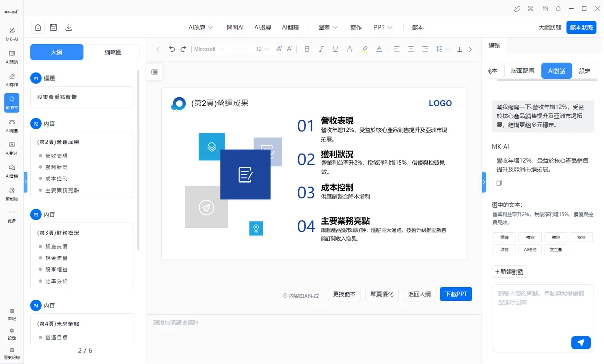Start a new chat with 新建對話
Image resolution: width=604 pixels, height=364 pixels.
click(x=509, y=271)
